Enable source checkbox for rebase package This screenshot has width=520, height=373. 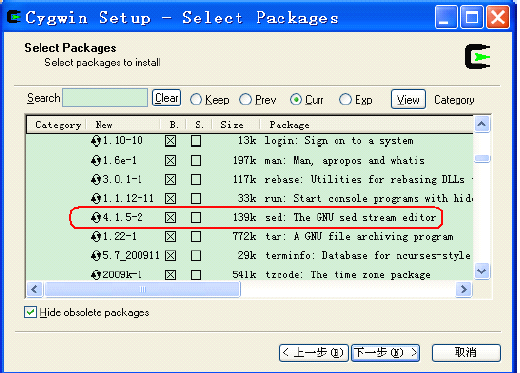click(x=196, y=180)
